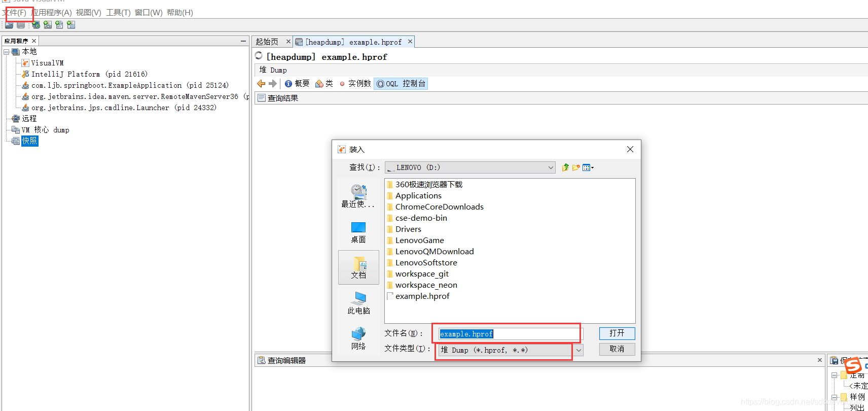Select the example.hprof file in list
Viewport: 868px width, 411px height.
point(418,296)
